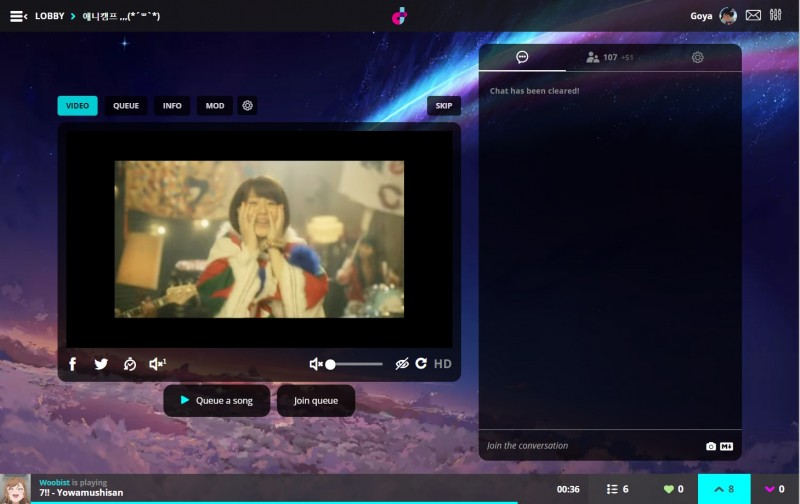
Task: Open Goya user profile menu
Action: coord(713,15)
